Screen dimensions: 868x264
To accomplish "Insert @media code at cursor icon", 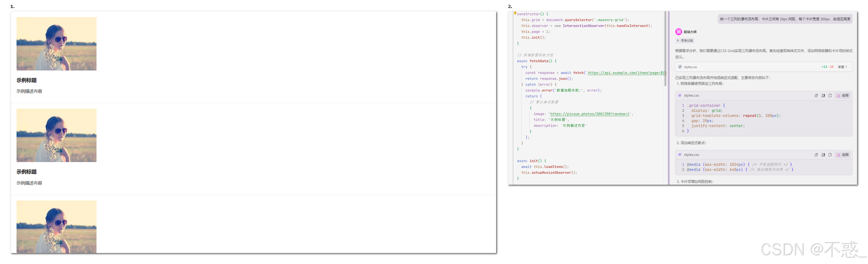I will (x=823, y=155).
